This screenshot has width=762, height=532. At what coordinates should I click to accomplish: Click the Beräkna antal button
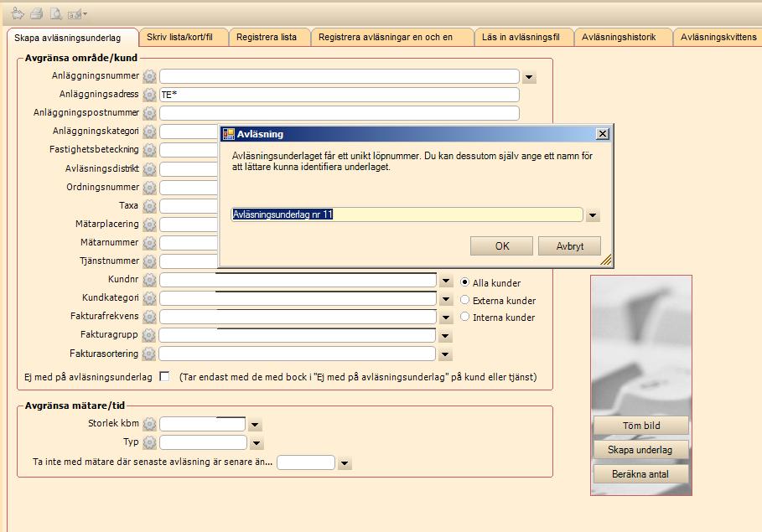641,474
